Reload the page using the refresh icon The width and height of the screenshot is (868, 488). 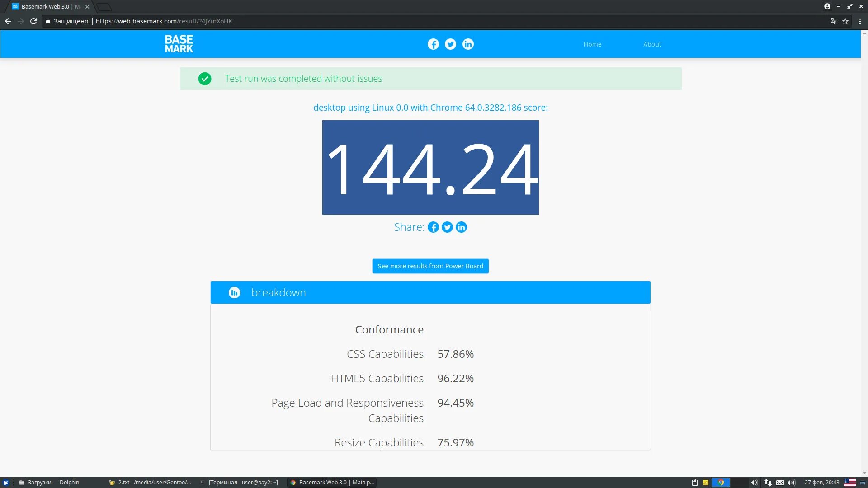[x=33, y=21]
